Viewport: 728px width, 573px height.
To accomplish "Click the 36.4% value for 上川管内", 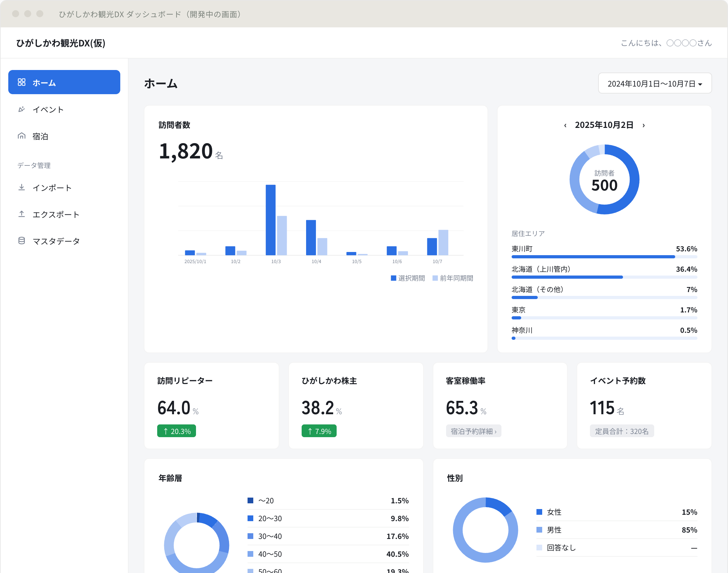I will click(x=686, y=269).
